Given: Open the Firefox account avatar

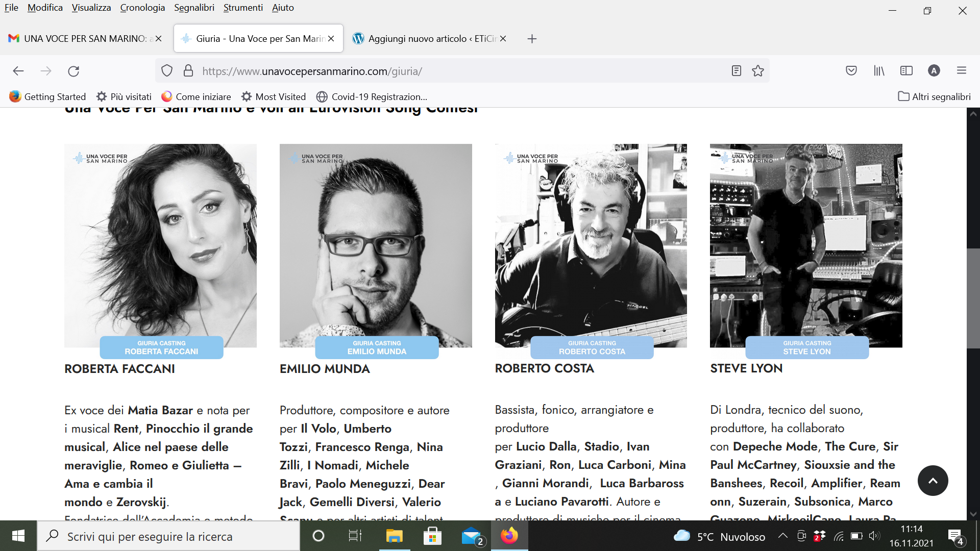Looking at the screenshot, I should [x=934, y=71].
